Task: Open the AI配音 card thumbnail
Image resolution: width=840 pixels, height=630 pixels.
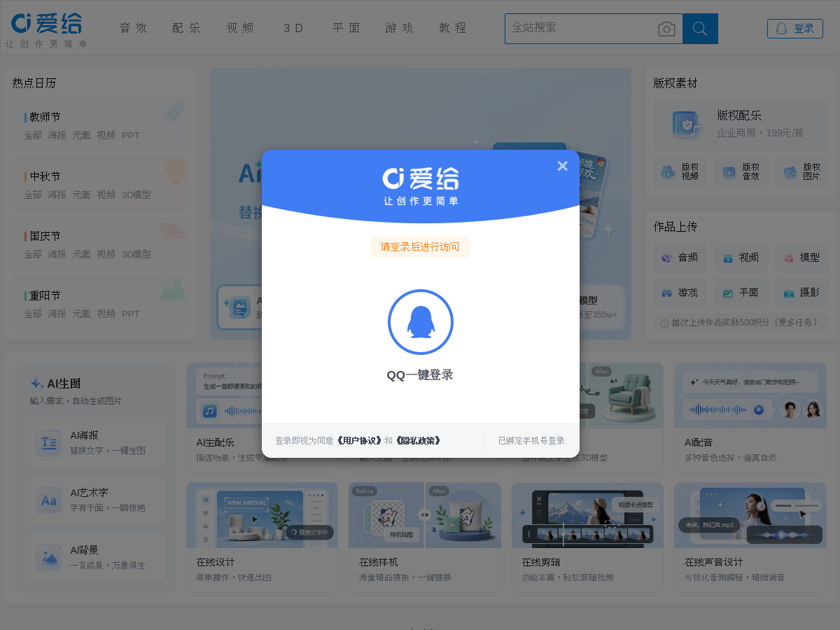Action: click(750, 395)
